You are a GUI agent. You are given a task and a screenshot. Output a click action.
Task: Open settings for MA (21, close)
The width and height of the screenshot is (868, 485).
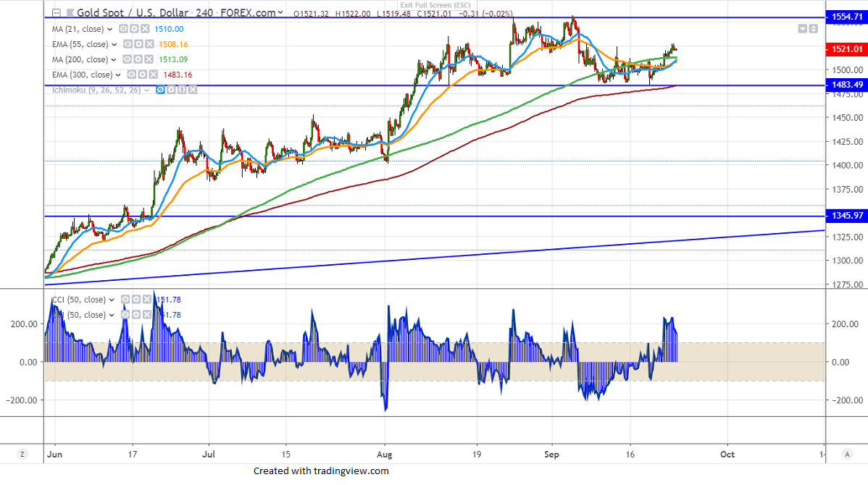pos(134,29)
